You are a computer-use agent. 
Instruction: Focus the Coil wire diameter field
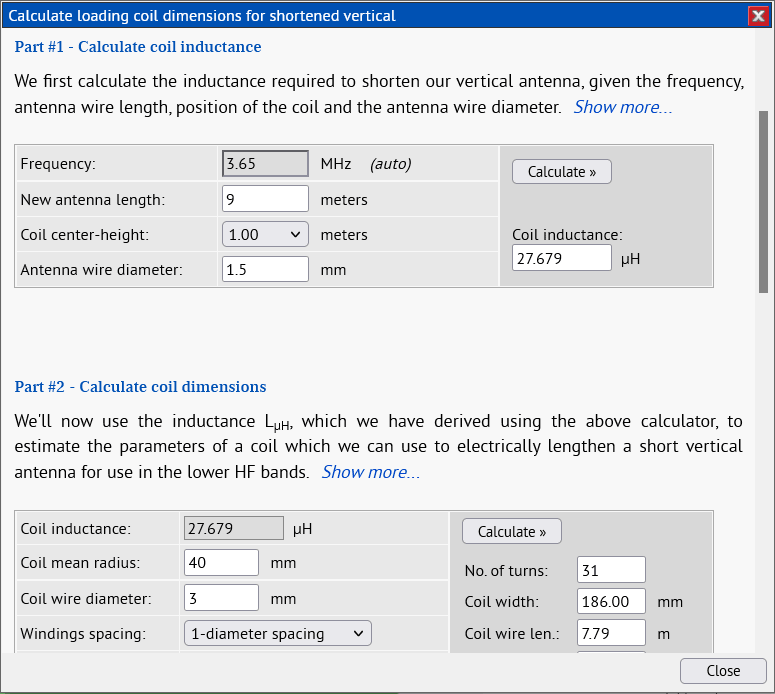[221, 598]
